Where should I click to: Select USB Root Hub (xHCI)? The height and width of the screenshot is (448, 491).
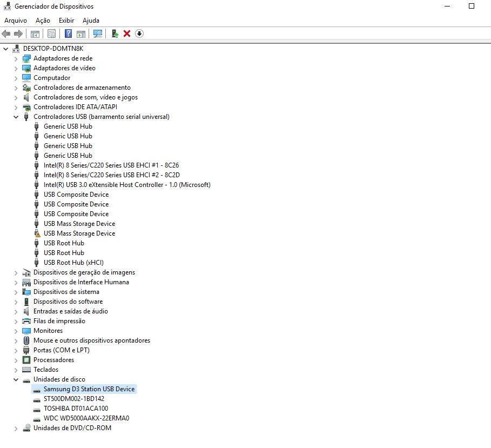73,262
